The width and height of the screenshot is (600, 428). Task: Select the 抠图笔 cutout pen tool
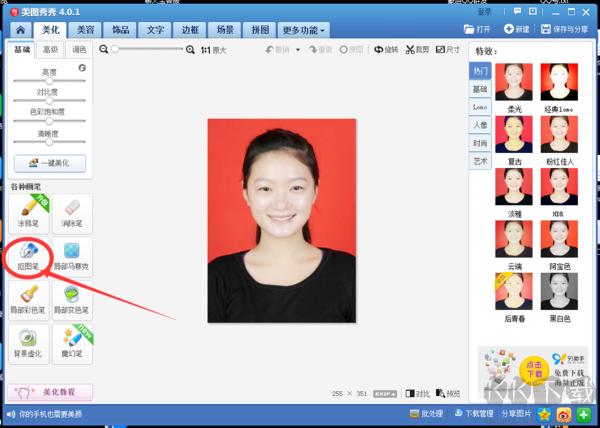pyautogui.click(x=29, y=257)
